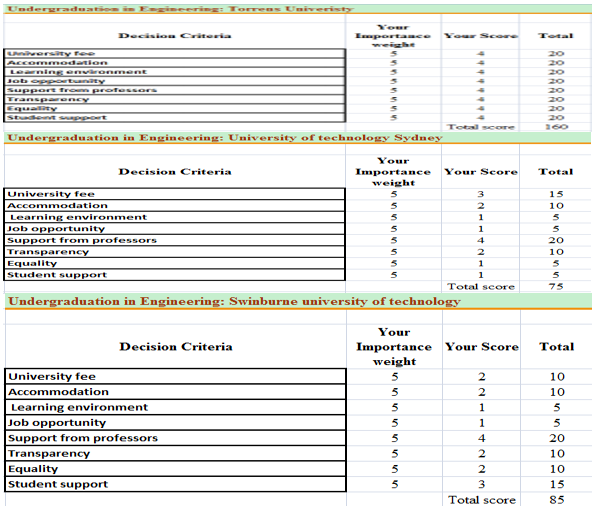Click Decision Criteria header in Sydney table
This screenshot has width=596, height=522.
(175, 172)
